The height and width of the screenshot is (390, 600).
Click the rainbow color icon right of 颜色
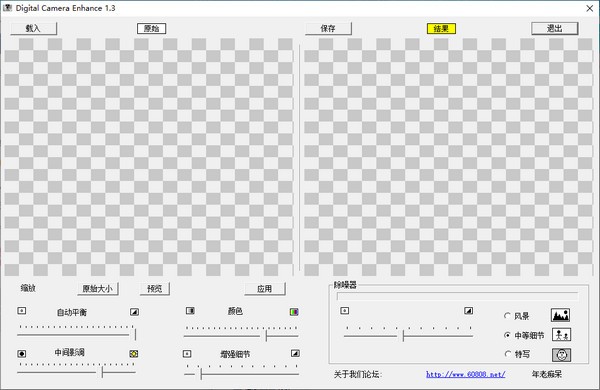coord(294,312)
